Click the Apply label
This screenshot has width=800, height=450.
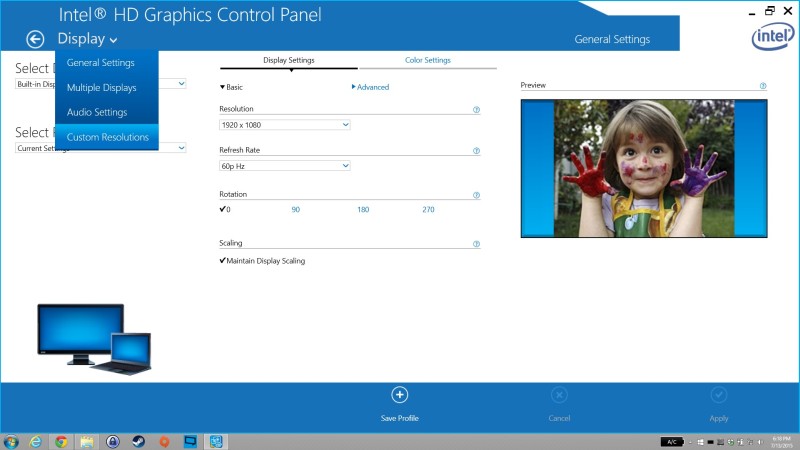pos(719,418)
